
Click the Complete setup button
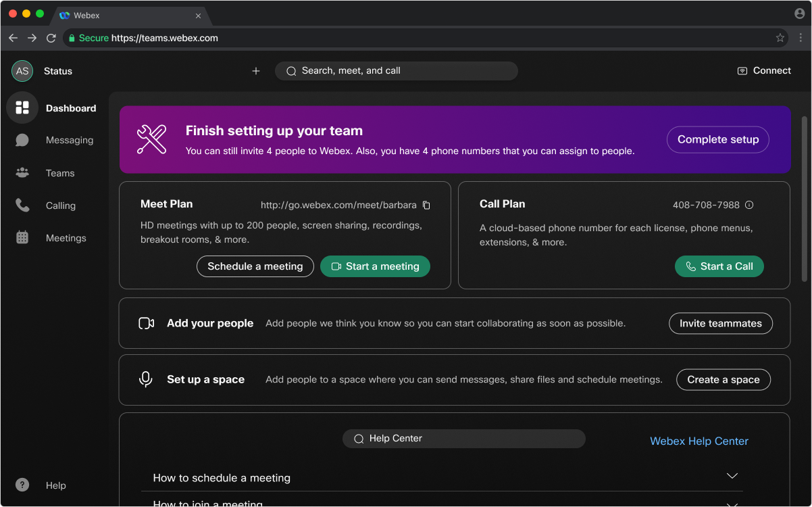tap(718, 139)
